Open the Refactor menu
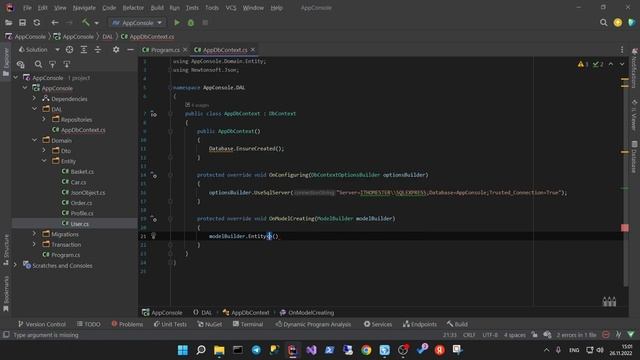 point(133,8)
